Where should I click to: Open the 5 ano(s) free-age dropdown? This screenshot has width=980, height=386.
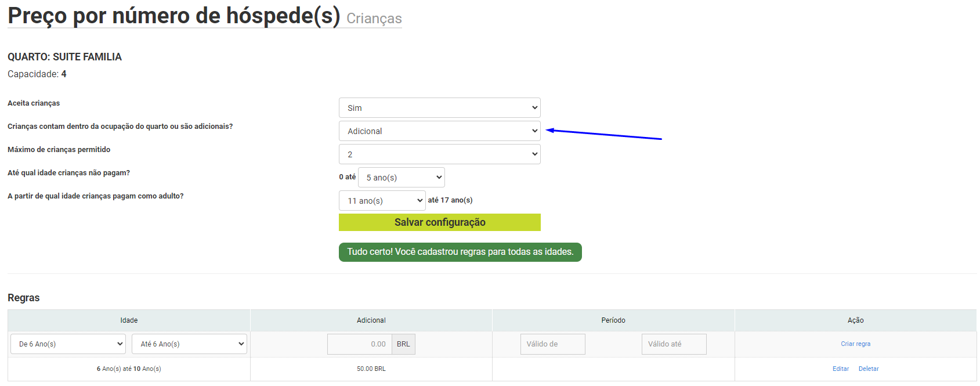(401, 178)
